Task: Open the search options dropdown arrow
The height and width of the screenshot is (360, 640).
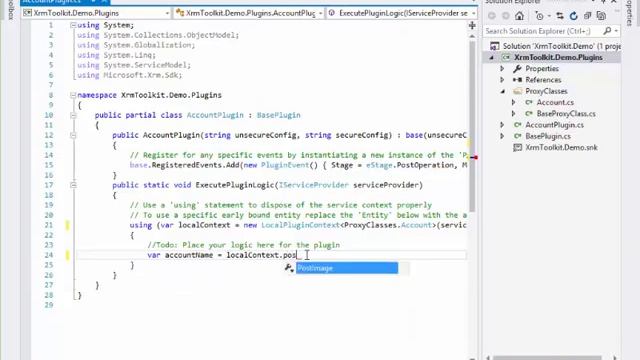Action: coord(616,31)
